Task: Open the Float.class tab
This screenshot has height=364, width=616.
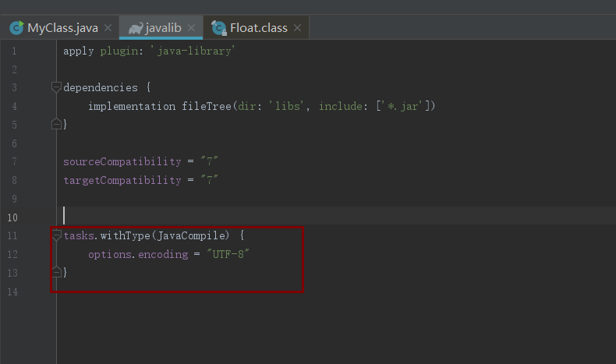Action: 256,27
